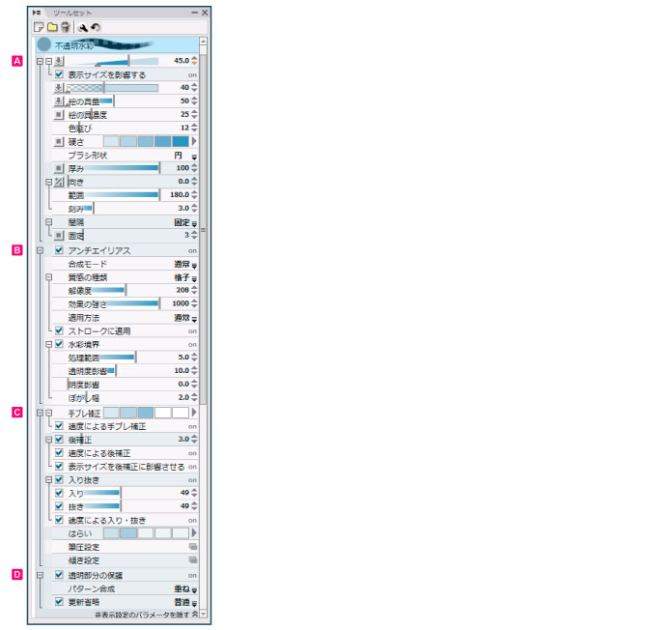672x630 pixels.
Task: Open the 適用方法 dropdown
Action: [x=194, y=320]
